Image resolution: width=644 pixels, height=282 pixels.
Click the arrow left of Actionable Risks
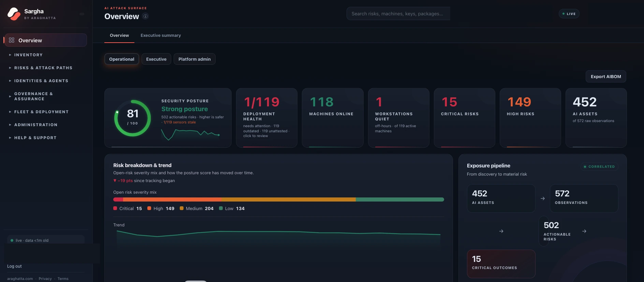point(501,231)
